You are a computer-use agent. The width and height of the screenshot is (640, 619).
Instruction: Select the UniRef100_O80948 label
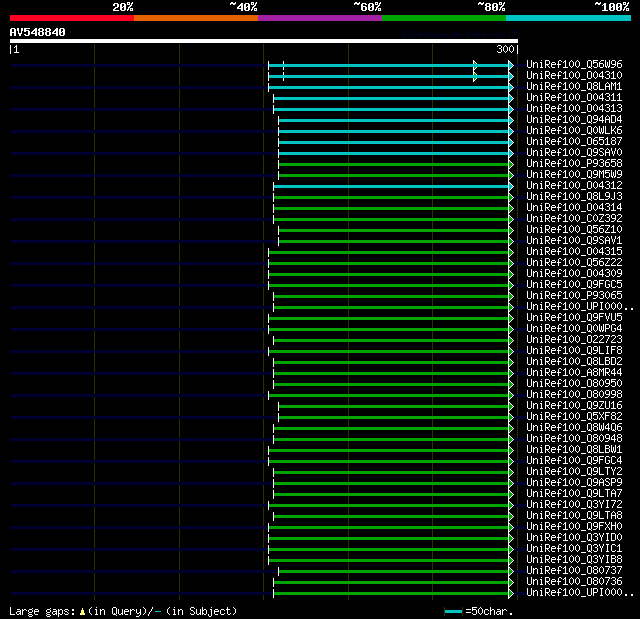click(574, 439)
